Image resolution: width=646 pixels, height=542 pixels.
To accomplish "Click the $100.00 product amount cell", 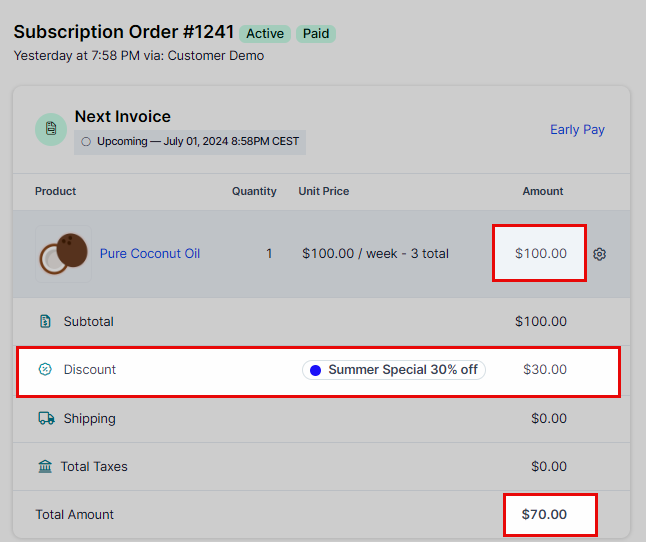I will click(540, 253).
